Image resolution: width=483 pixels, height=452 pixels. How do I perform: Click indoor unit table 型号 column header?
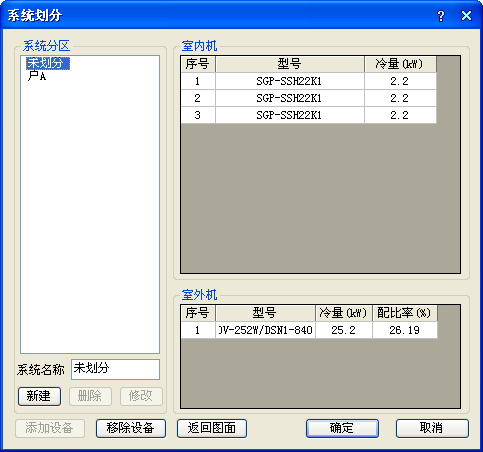tap(290, 64)
